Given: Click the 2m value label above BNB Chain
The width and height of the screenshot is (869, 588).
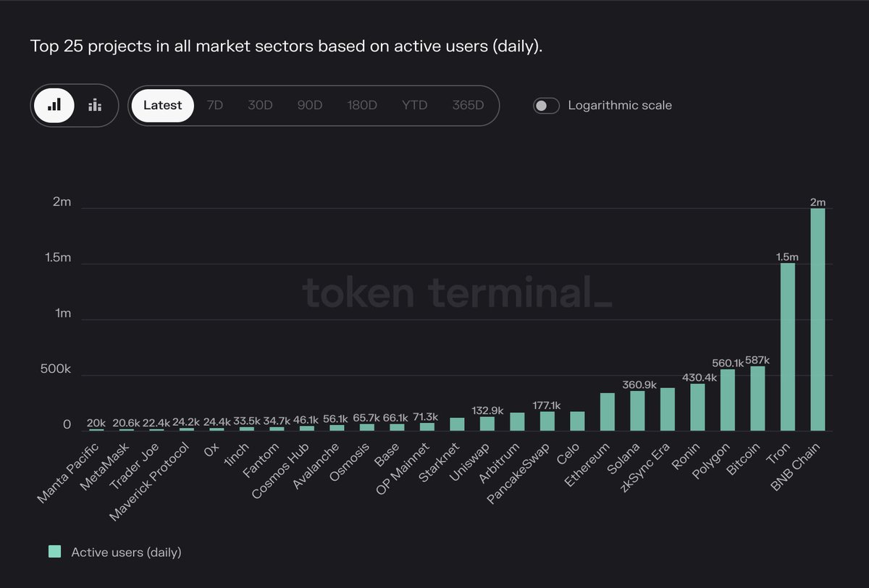Looking at the screenshot, I should [x=818, y=202].
